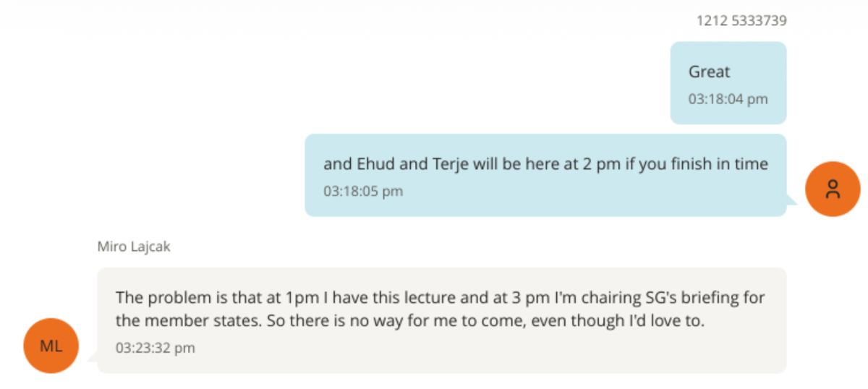Click the orange person avatar icon
868x389 pixels.
click(833, 189)
